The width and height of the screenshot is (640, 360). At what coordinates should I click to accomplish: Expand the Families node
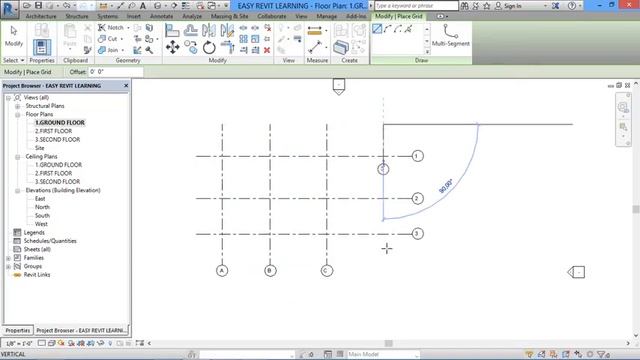[x=8, y=258]
